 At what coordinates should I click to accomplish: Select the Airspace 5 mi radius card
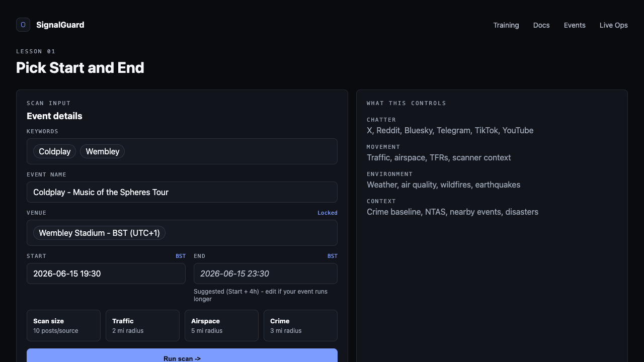pos(221,325)
